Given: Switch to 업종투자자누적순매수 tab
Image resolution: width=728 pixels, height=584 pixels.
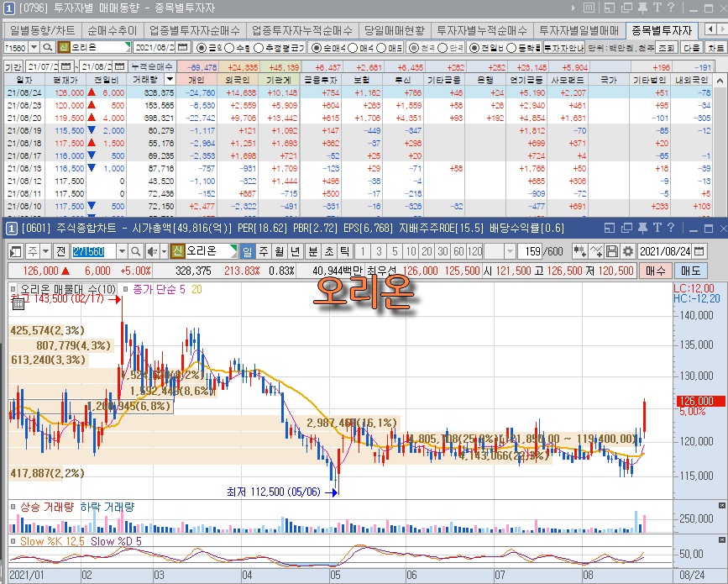Looking at the screenshot, I should pos(301,30).
